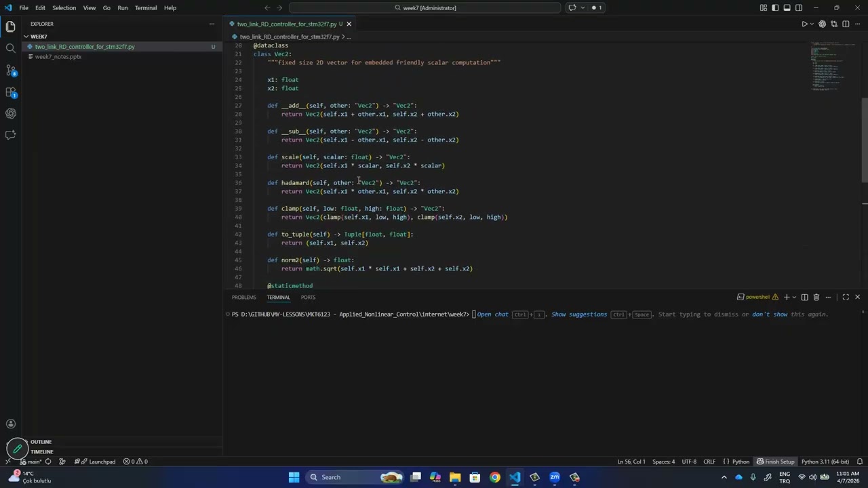
Task: Select Python 3.11 interpreter in status bar
Action: pos(825,462)
